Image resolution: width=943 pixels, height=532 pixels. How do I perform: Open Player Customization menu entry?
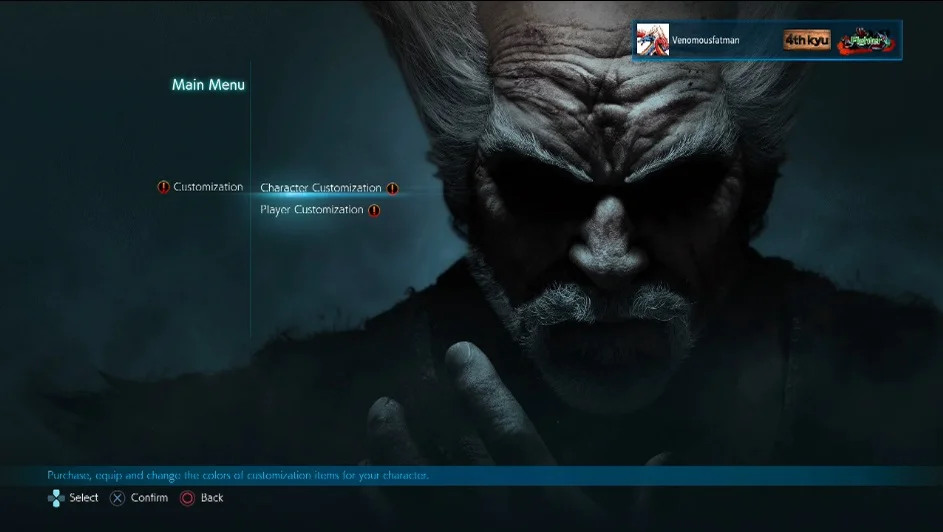coord(312,210)
